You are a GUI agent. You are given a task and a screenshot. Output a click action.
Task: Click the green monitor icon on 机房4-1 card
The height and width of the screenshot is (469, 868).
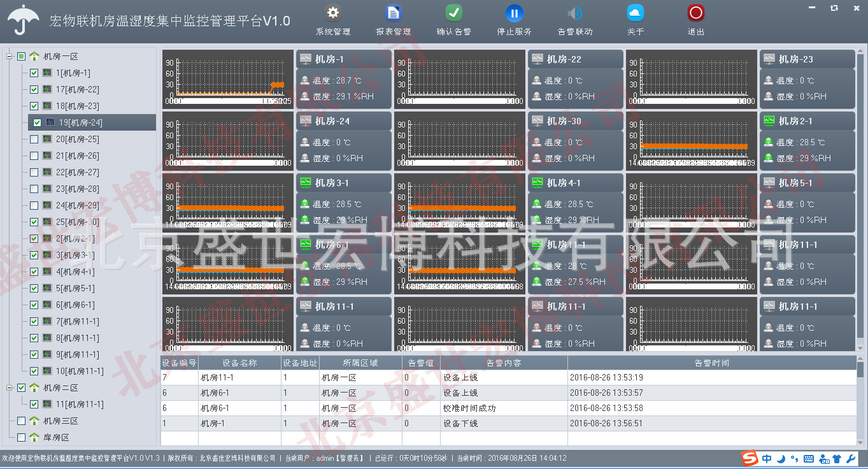[537, 183]
